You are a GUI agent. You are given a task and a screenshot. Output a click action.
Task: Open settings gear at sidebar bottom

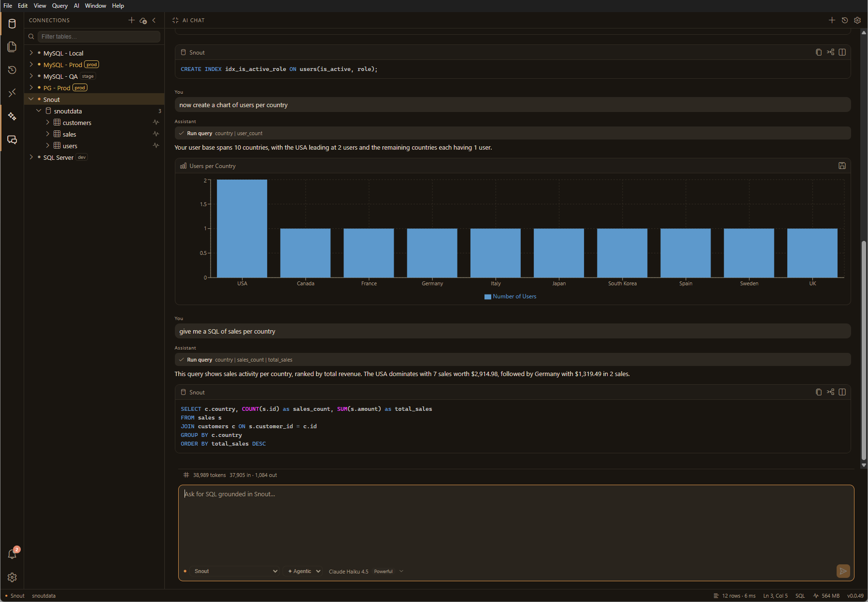[12, 577]
